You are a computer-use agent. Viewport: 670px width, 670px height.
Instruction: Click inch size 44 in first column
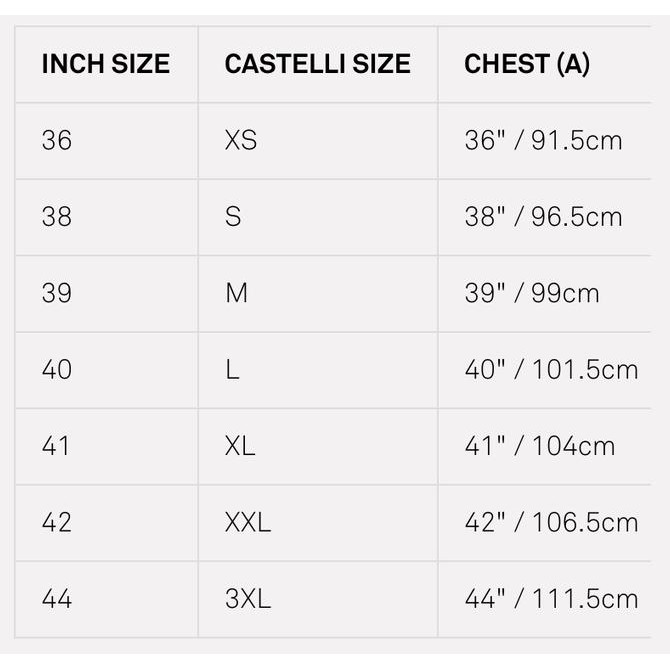point(57,599)
